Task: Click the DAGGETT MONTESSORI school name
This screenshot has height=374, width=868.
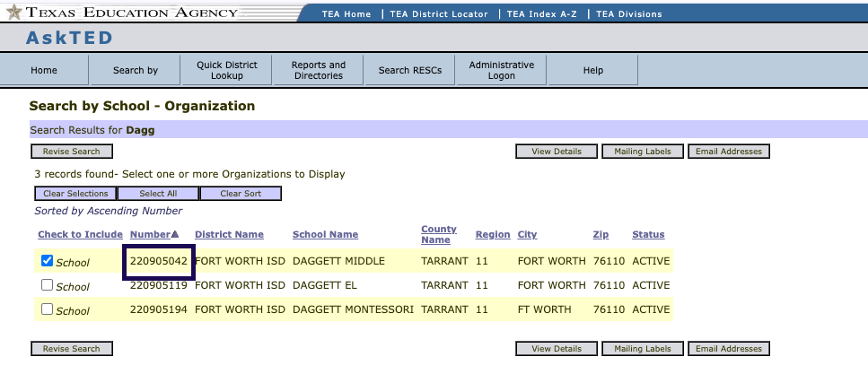Action: coord(353,309)
